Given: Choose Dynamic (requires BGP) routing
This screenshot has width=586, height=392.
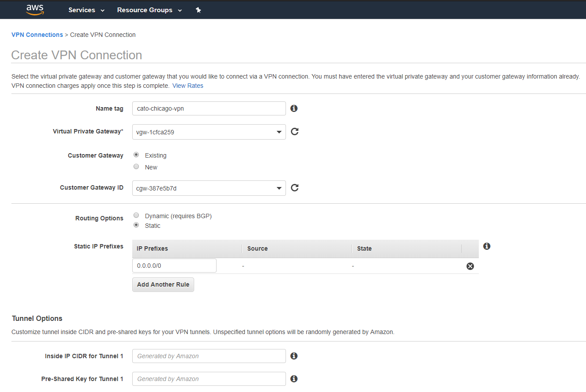Looking at the screenshot, I should tap(136, 216).
